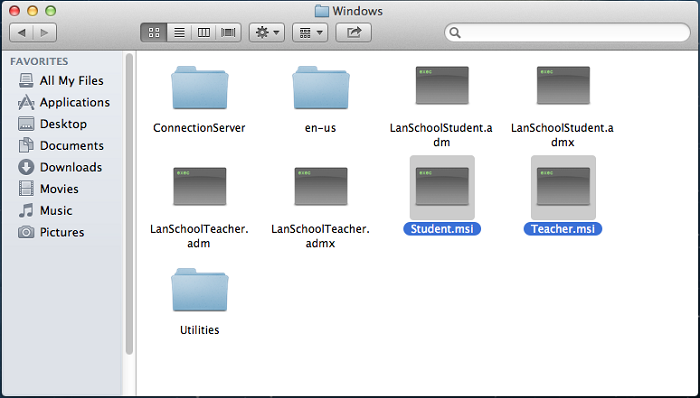Screen dimensions: 700x398
Task: Click the Utilities name label
Action: click(200, 330)
